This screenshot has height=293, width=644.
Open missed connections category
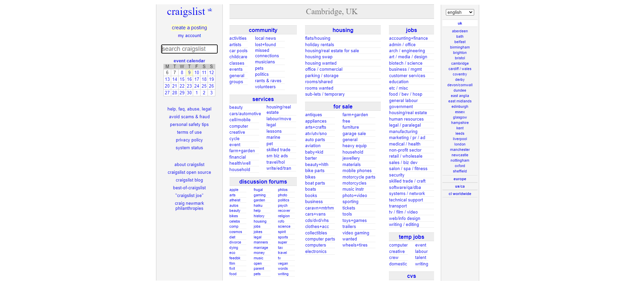click(x=267, y=53)
